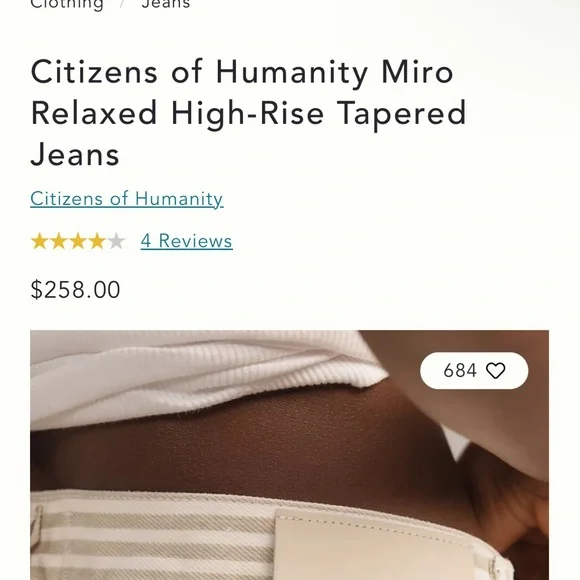Select the first gold rating star
The image size is (580, 580).
[x=40, y=241]
